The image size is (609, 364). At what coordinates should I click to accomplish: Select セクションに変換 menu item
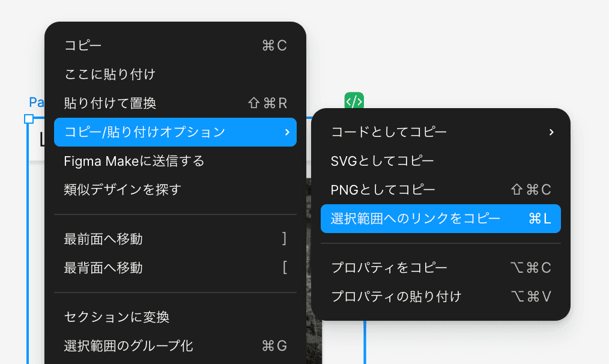(x=175, y=317)
